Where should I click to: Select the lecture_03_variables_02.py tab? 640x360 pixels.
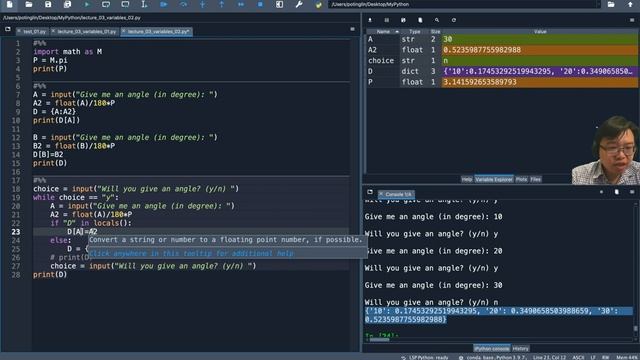tap(158, 31)
